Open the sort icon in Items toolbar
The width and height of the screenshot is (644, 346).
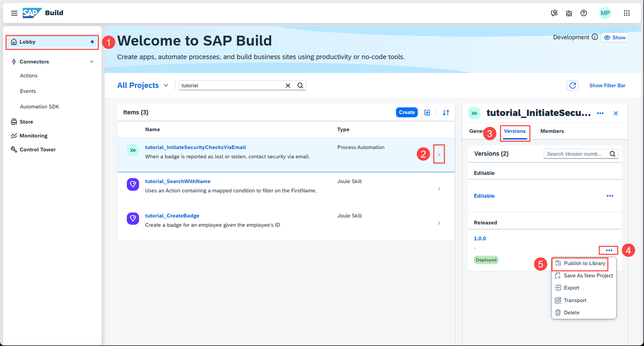click(446, 112)
